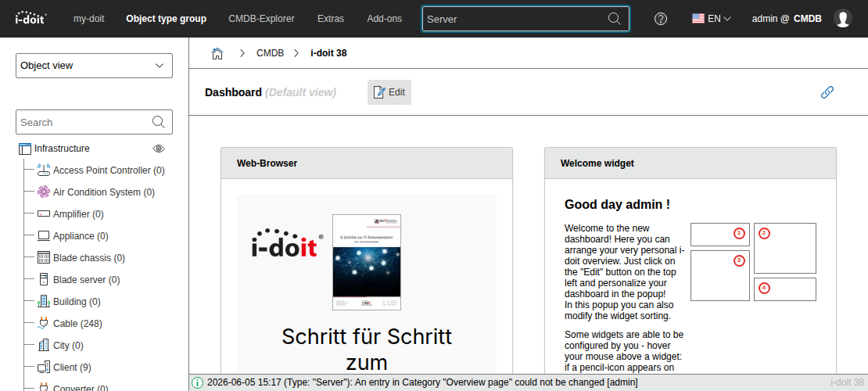The image size is (868, 391).
Task: Click the Building icon
Action: pos(44,301)
